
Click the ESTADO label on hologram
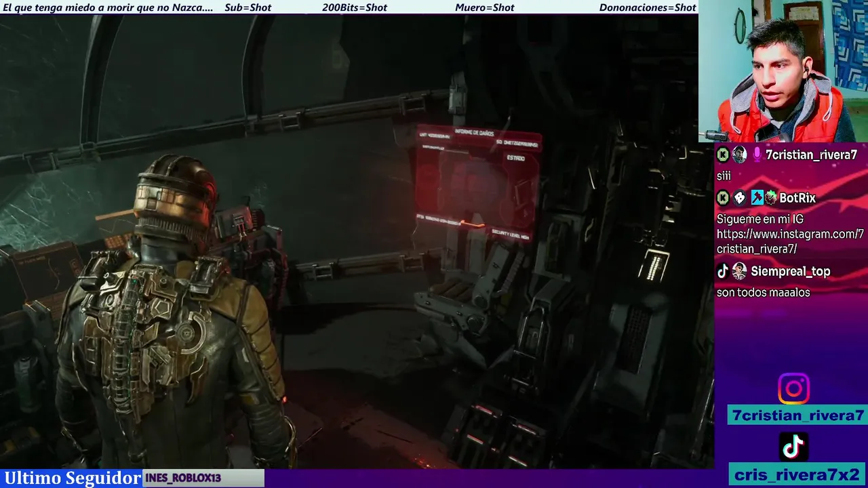515,158
